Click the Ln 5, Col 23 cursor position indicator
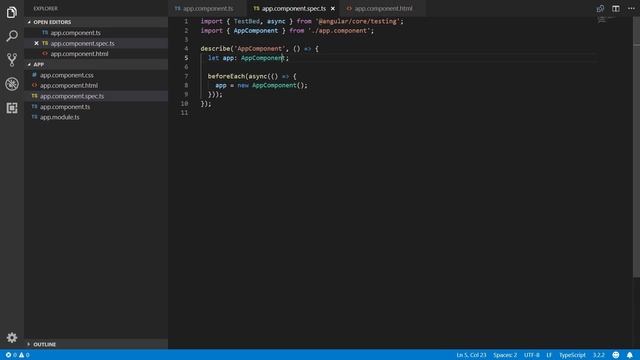This screenshot has width=640, height=360. tap(471, 355)
